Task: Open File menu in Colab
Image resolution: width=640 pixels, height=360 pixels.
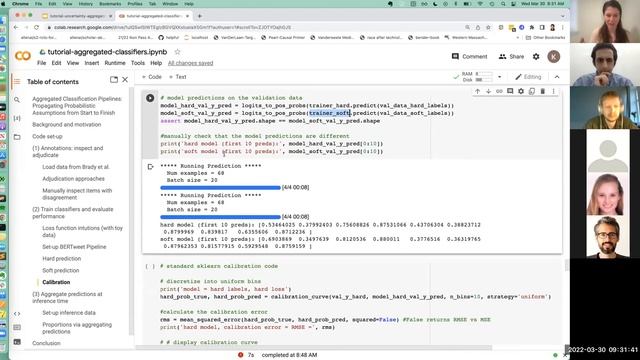Action: [42, 63]
